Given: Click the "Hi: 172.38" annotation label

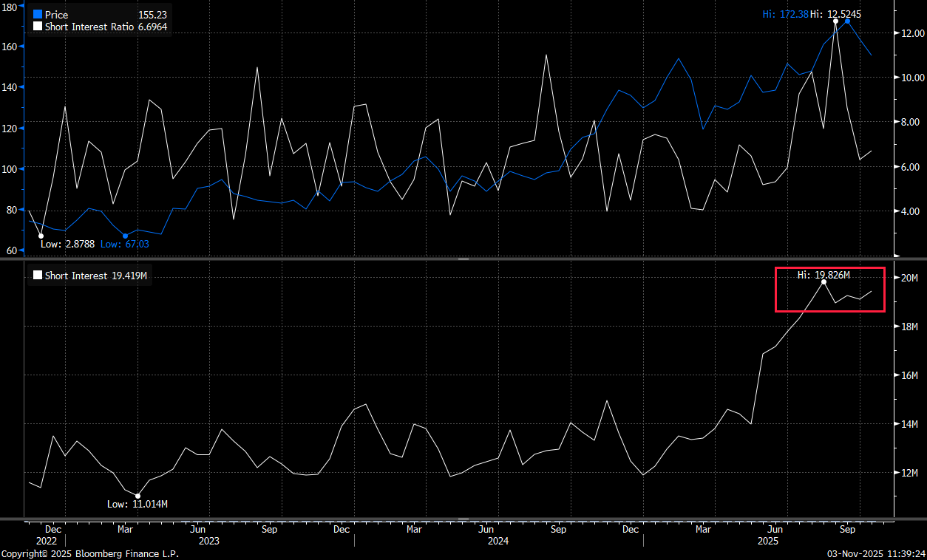Looking at the screenshot, I should pos(785,14).
